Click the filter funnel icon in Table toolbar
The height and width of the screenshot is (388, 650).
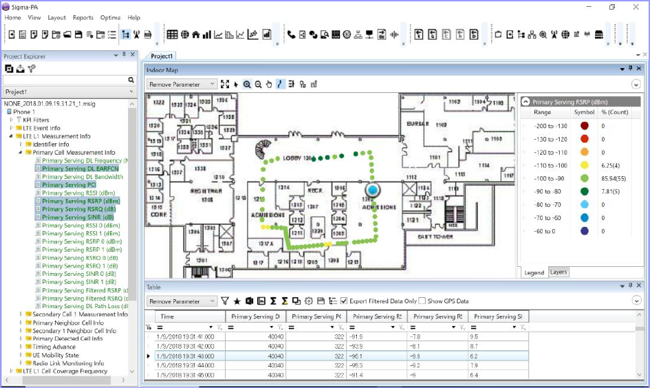tap(225, 301)
